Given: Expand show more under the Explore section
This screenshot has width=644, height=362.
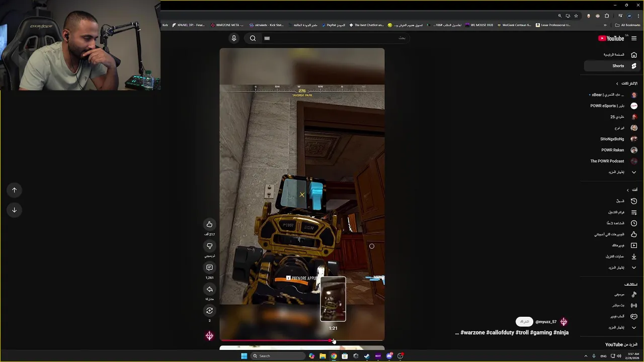Looking at the screenshot, I should click(612, 327).
